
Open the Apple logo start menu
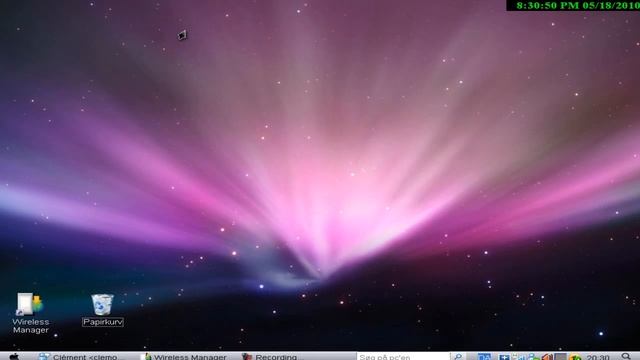click(x=14, y=357)
